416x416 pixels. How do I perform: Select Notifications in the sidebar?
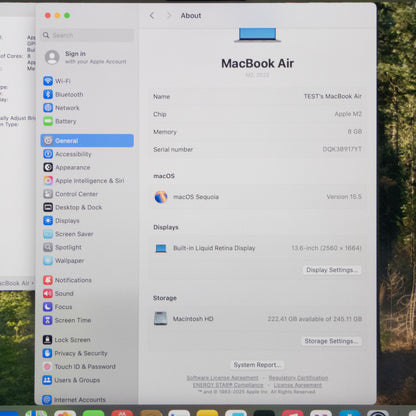[87, 280]
